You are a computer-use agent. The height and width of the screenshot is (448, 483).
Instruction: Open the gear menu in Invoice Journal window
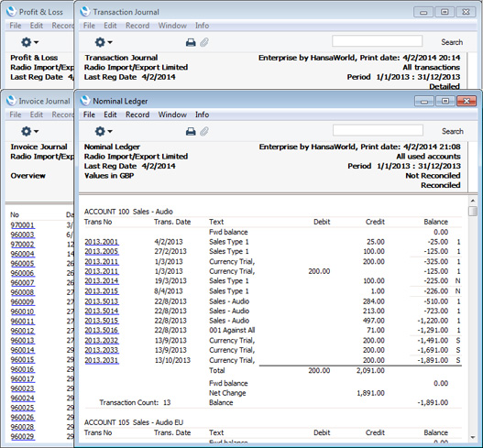pyautogui.click(x=29, y=132)
